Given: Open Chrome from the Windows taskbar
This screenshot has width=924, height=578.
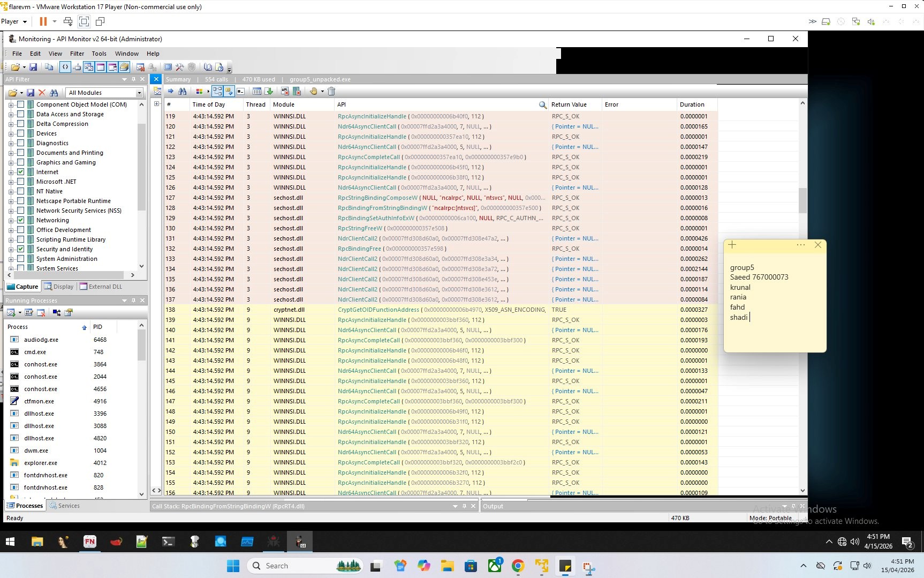Looking at the screenshot, I should [x=518, y=566].
